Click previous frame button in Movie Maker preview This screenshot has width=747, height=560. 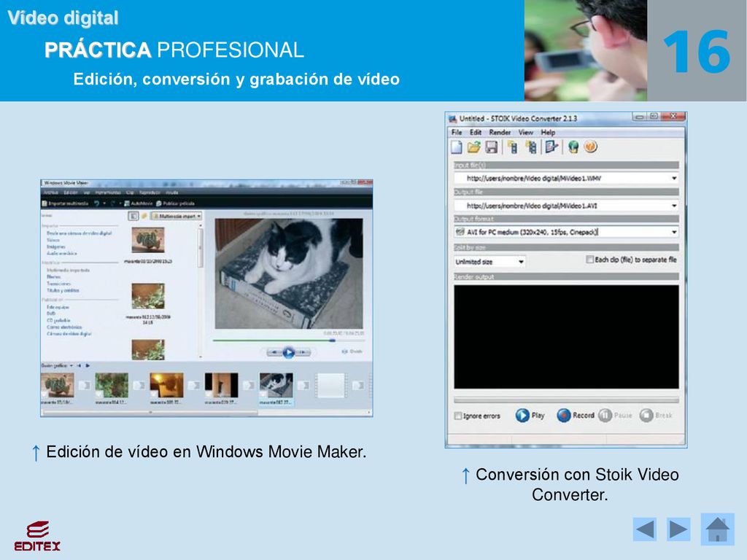point(274,352)
